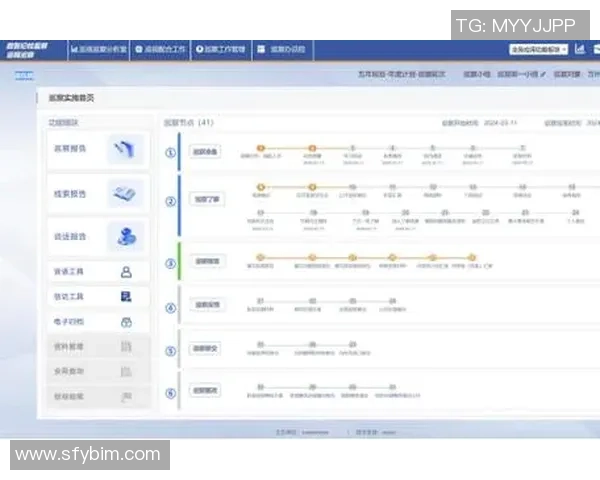
Task: Select node 7 in stage 1 timeline
Action: pyautogui.click(x=522, y=148)
